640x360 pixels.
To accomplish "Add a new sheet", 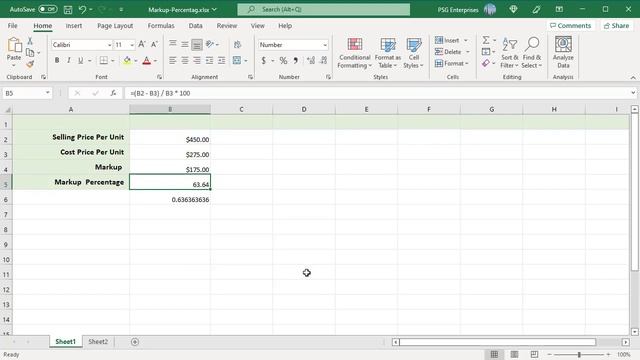I will (135, 342).
